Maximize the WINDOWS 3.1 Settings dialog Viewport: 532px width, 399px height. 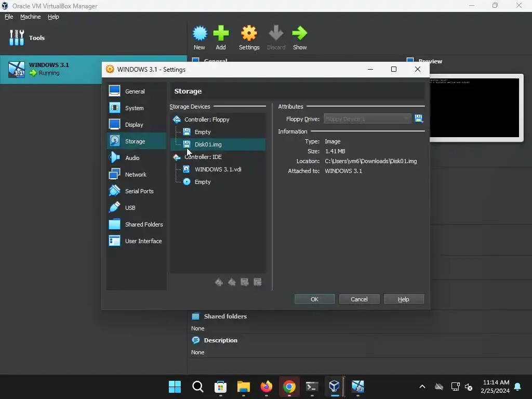[394, 69]
